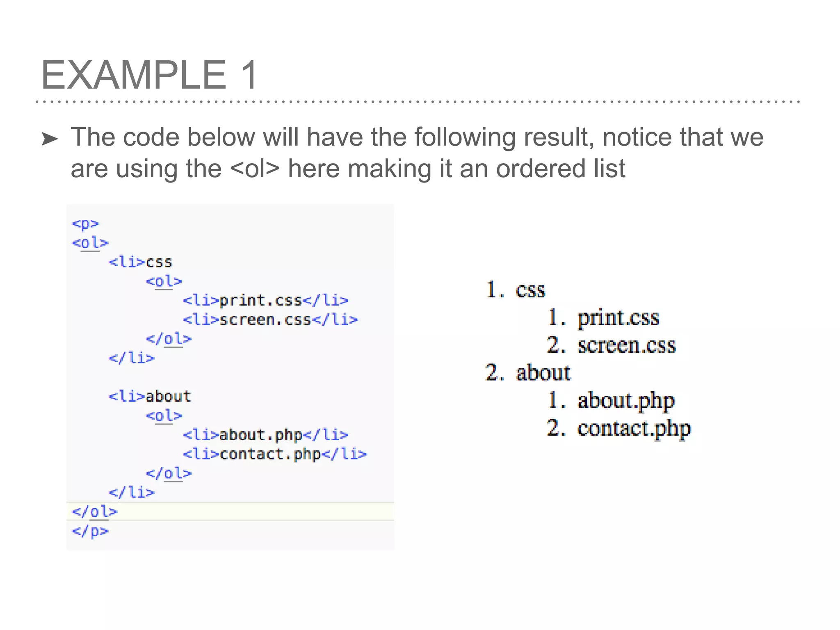Select the screen.css list item code line
Screen dimensions: 840x630
coord(270,320)
